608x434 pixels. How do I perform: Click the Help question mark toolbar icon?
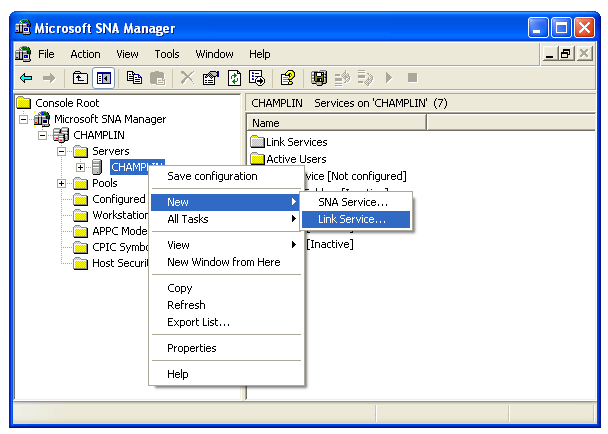pos(288,78)
